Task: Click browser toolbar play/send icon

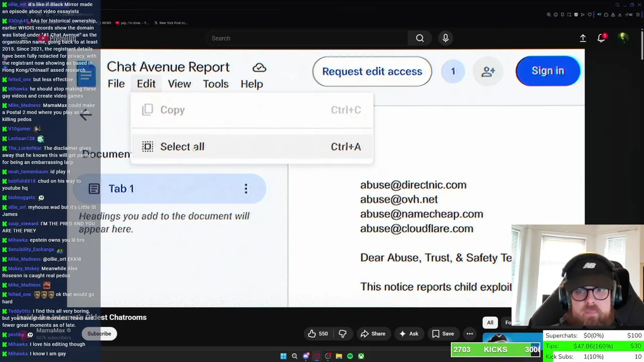Action: coord(583,15)
